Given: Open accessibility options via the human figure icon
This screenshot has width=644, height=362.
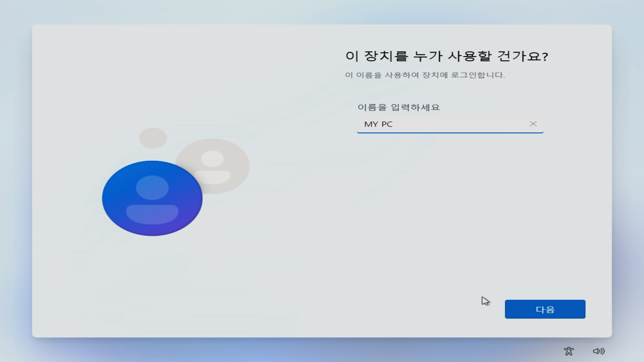Looking at the screenshot, I should (x=569, y=351).
